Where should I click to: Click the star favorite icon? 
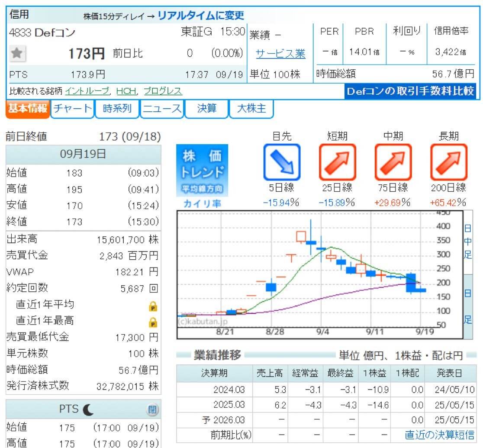(17, 53)
